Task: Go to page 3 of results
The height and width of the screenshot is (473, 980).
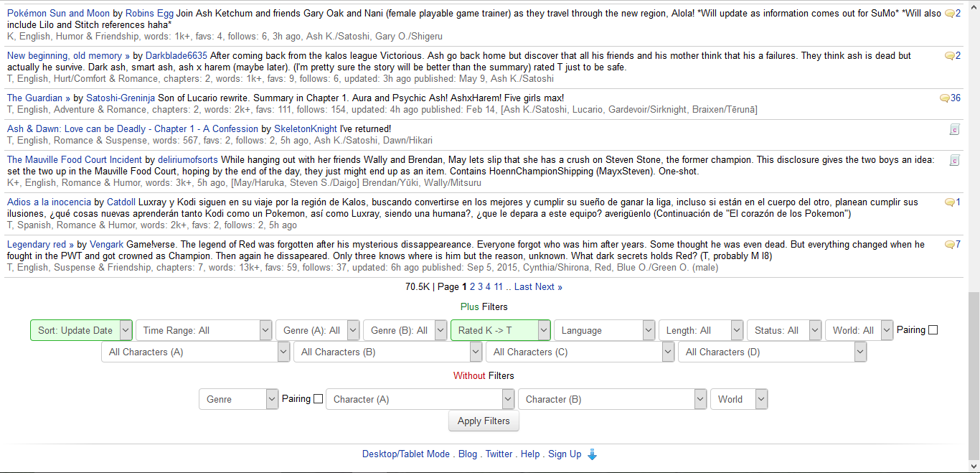Action: tap(481, 287)
